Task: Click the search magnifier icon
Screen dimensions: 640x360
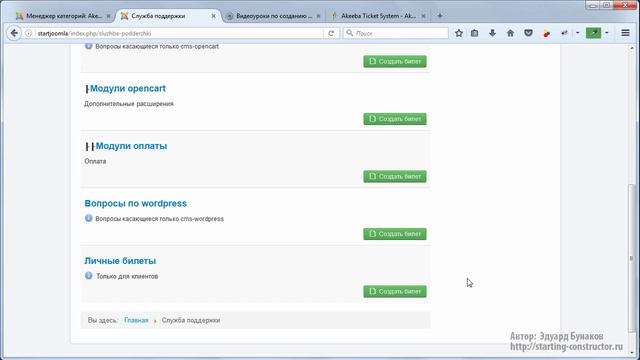Action: click(350, 33)
